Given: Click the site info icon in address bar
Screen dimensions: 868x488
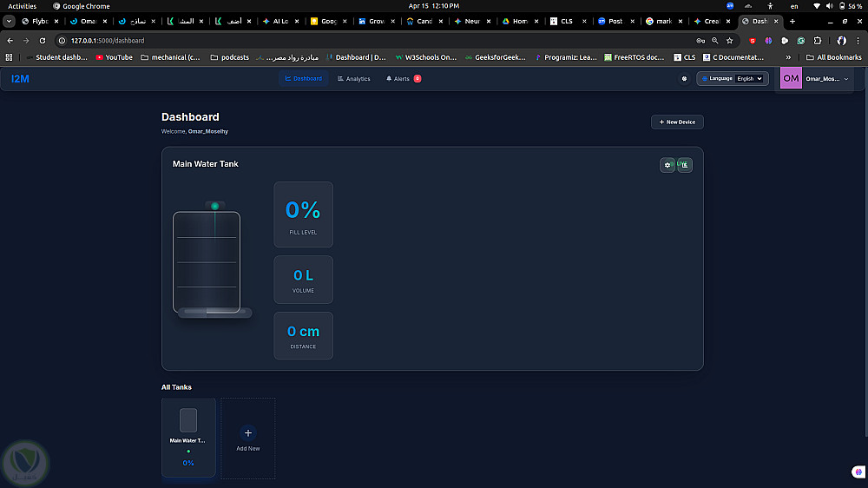Looking at the screenshot, I should [x=62, y=41].
